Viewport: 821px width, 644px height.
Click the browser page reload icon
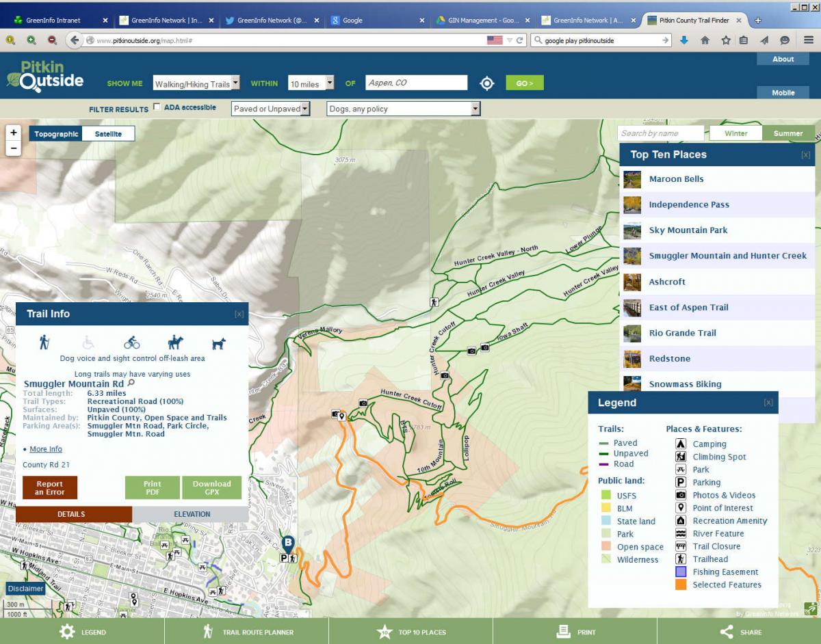point(520,40)
